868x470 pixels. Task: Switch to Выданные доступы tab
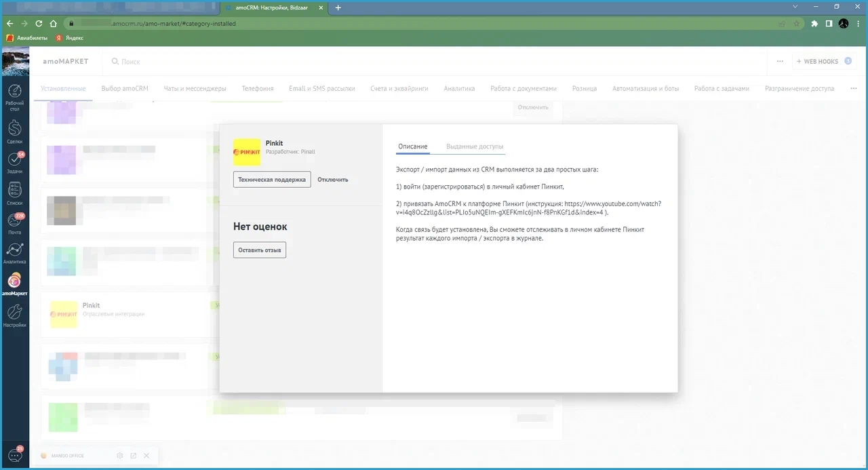click(x=475, y=146)
